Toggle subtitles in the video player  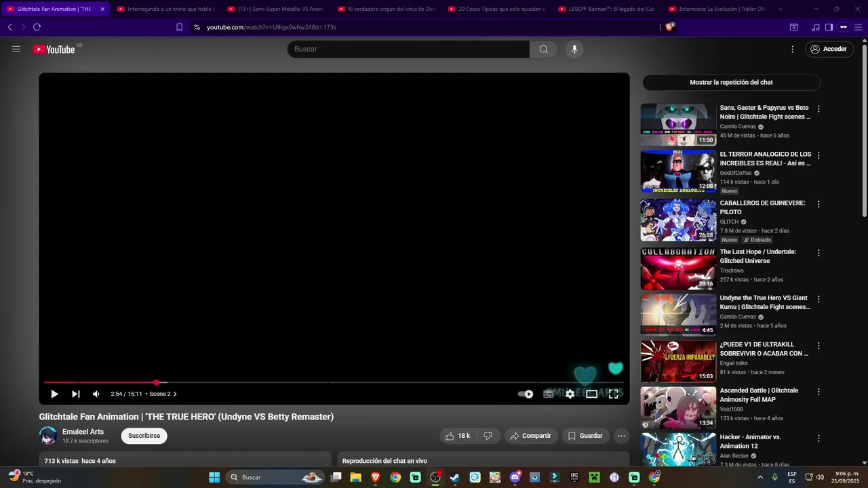pyautogui.click(x=548, y=394)
